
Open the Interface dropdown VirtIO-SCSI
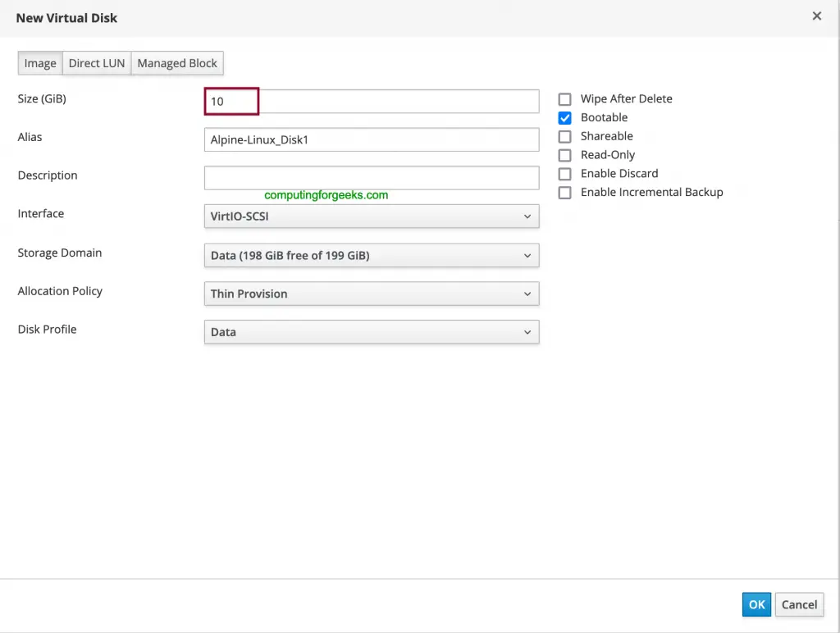(372, 216)
